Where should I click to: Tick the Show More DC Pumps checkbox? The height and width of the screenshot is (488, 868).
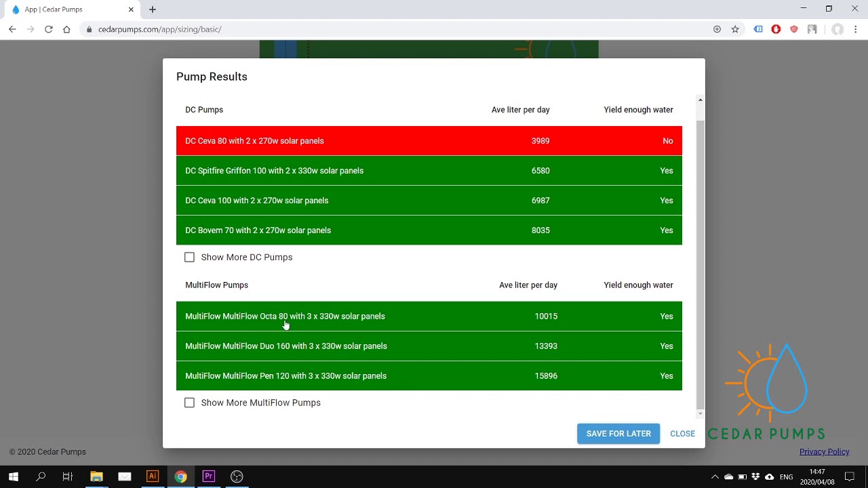(189, 258)
